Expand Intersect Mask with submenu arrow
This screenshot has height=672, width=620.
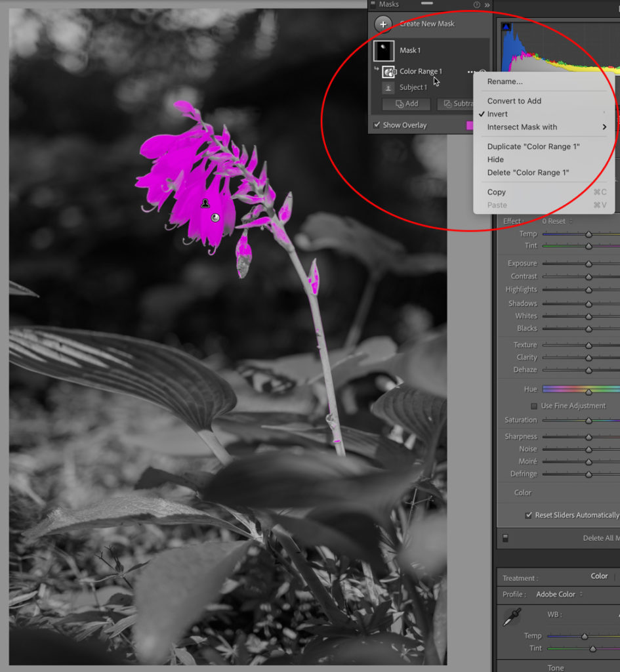[x=604, y=127]
